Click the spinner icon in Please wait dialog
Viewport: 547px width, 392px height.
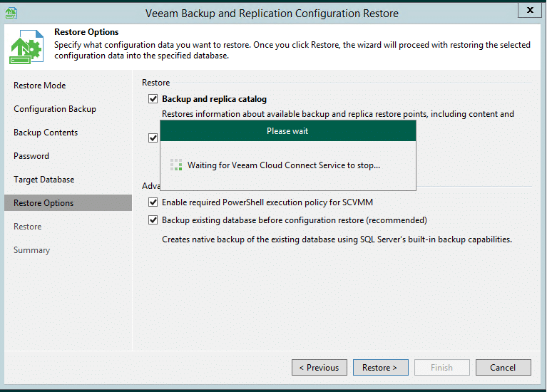[x=175, y=165]
